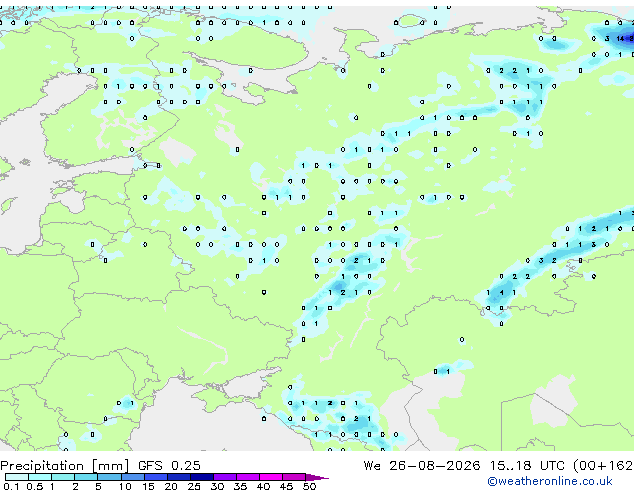This screenshot has width=634, height=490.
Task: Click the "GFS 0.25" model label
Action: [169, 465]
